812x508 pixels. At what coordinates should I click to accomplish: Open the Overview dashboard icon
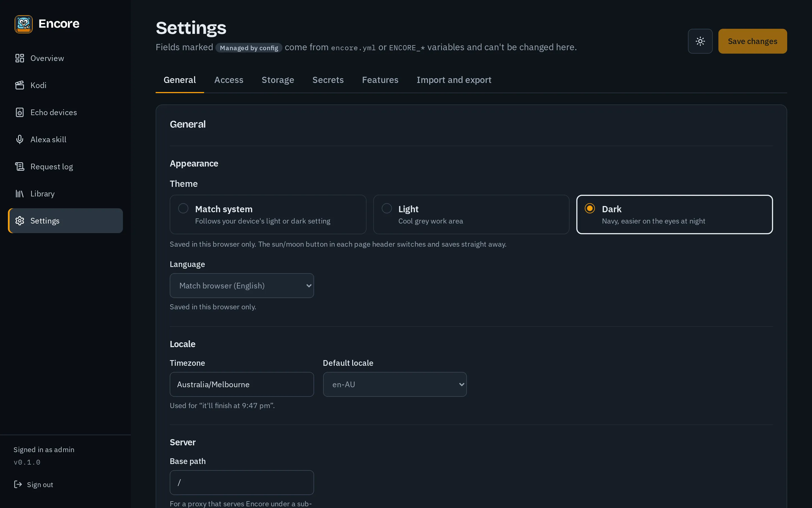tap(20, 58)
